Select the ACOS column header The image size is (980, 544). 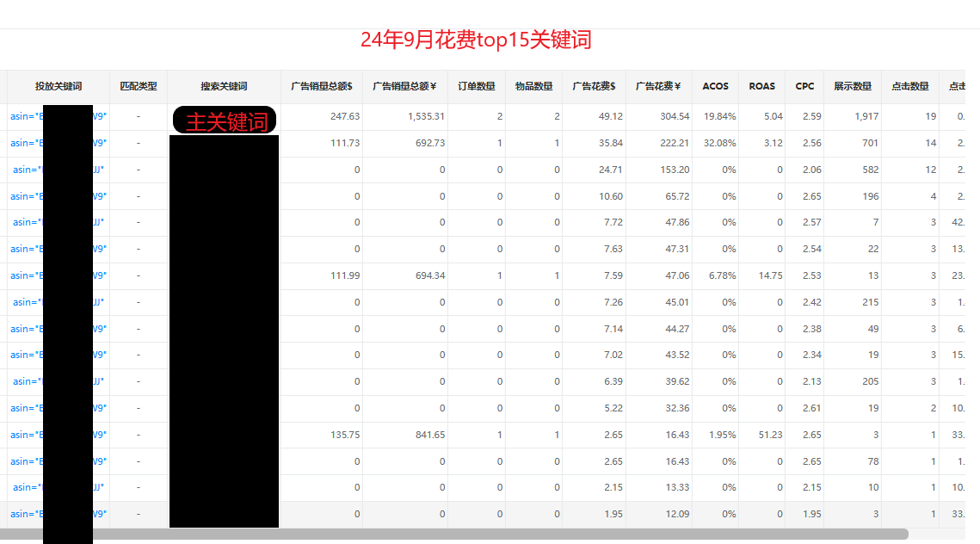coord(715,86)
